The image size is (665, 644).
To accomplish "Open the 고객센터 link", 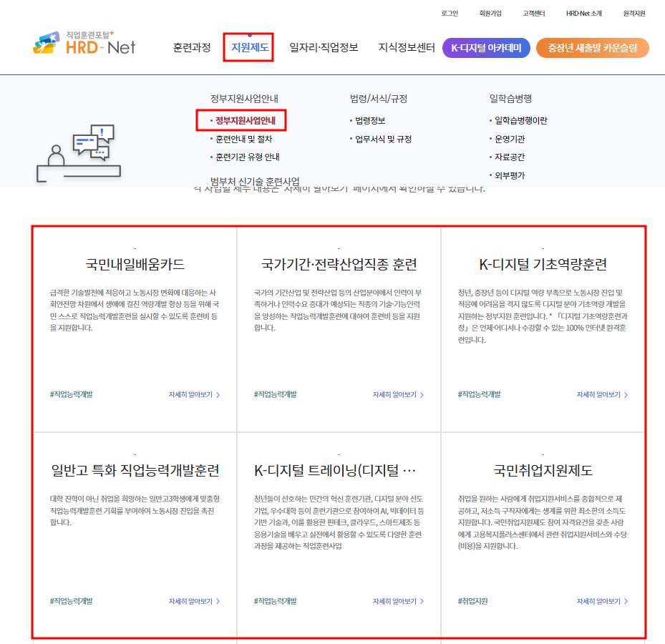I will (x=533, y=13).
